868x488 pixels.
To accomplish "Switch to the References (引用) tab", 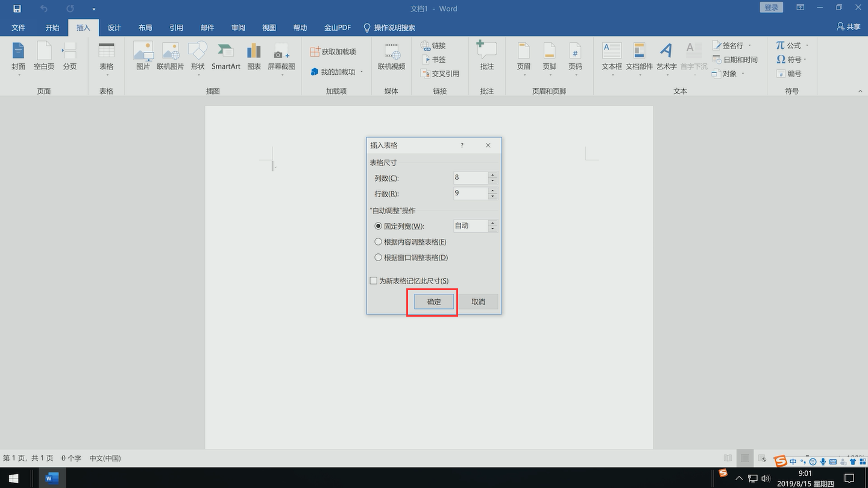I will tap(176, 28).
